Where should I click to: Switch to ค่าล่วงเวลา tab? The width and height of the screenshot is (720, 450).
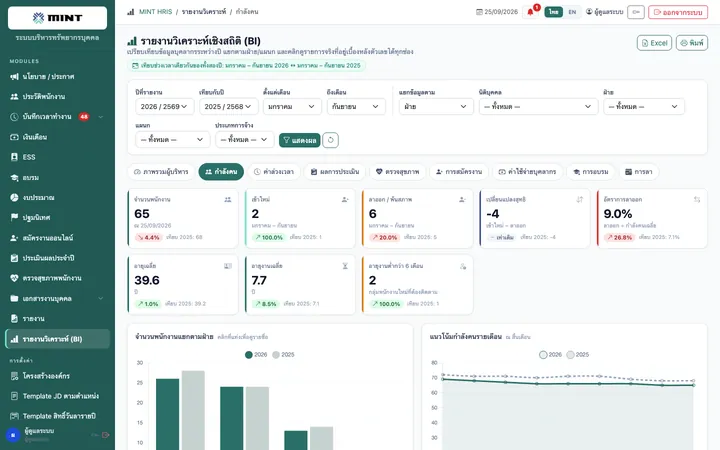(x=274, y=172)
